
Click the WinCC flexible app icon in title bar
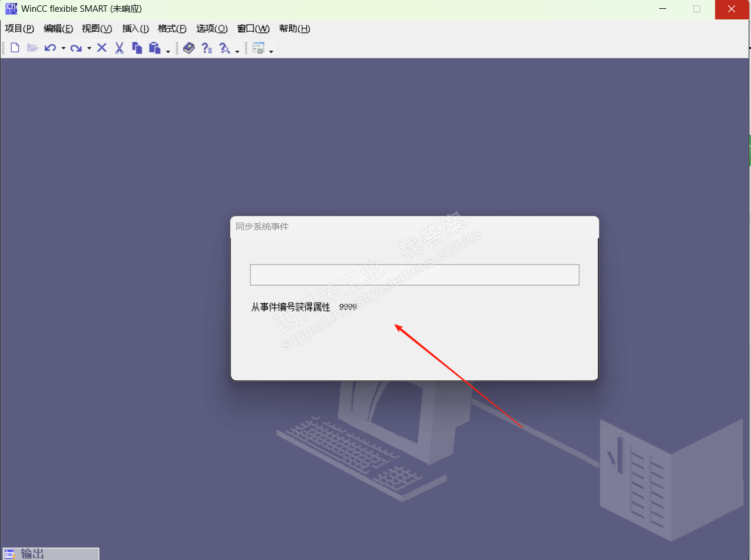point(11,9)
